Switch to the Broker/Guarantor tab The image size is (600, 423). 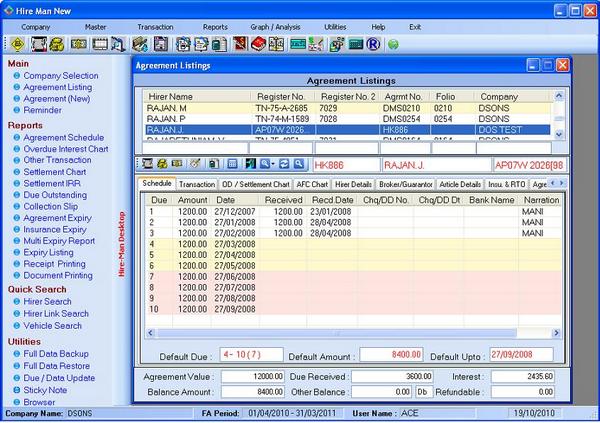point(406,184)
